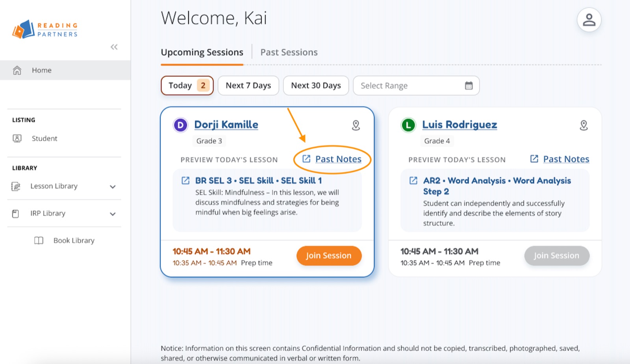
Task: Switch to the Upcoming Sessions tab
Action: (202, 52)
